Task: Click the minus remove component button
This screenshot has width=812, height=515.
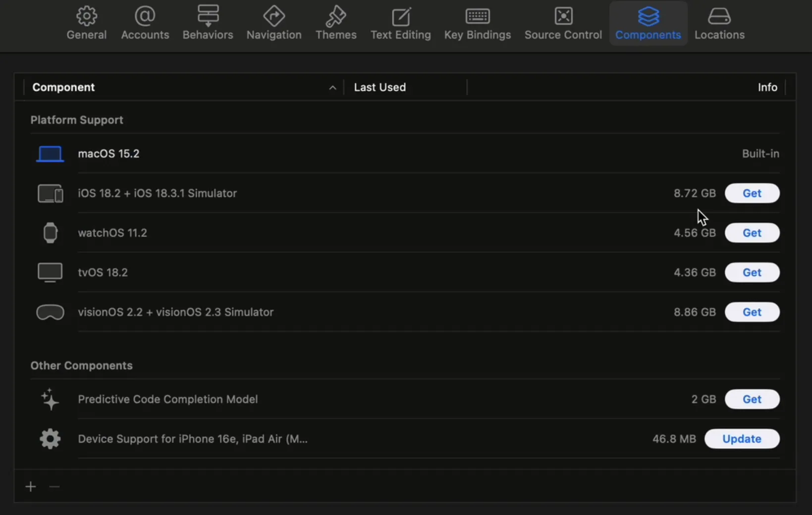Action: pos(54,487)
